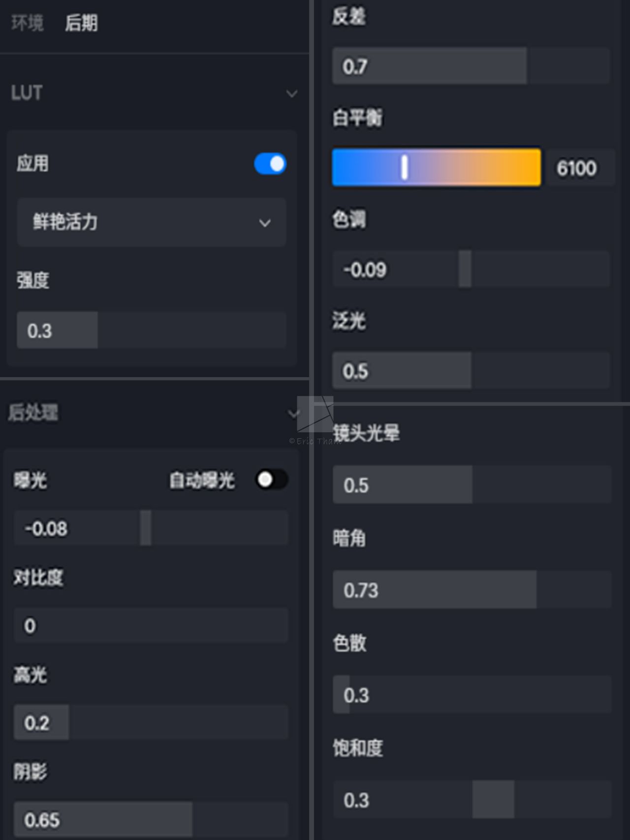Click the 暗角 slider showing 0.73
Viewport: 630px width, 840px height.
pos(472,590)
